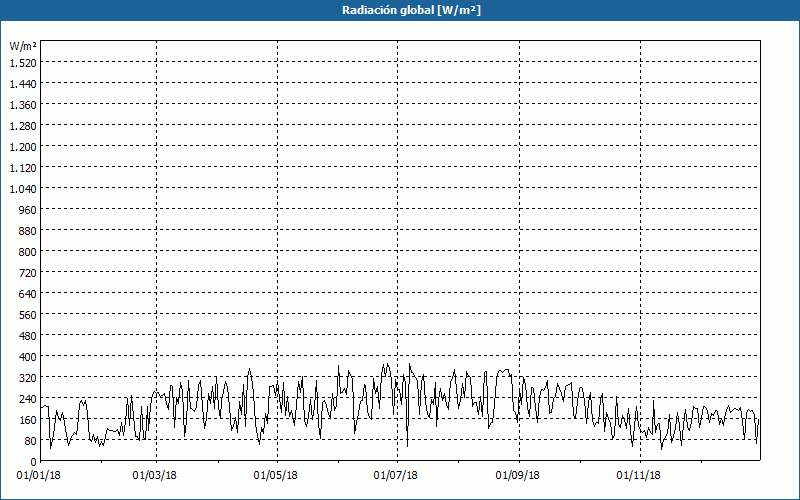The height and width of the screenshot is (500, 800).
Task: Click the 01/11/18 date label
Action: (639, 476)
